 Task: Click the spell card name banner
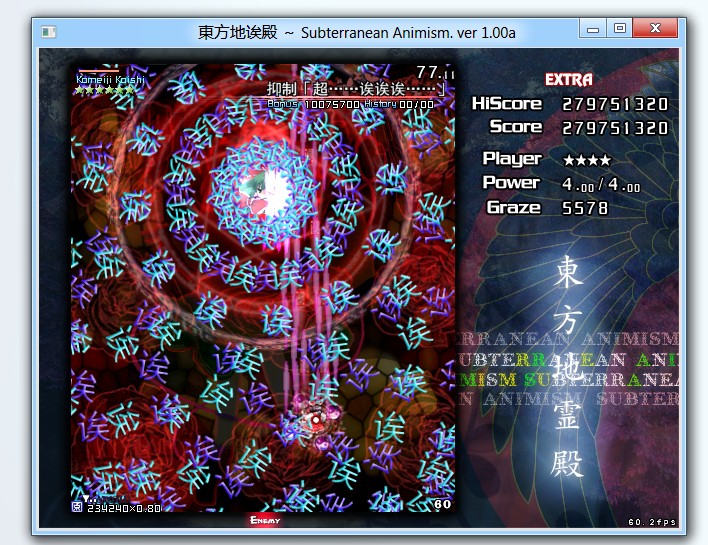355,89
